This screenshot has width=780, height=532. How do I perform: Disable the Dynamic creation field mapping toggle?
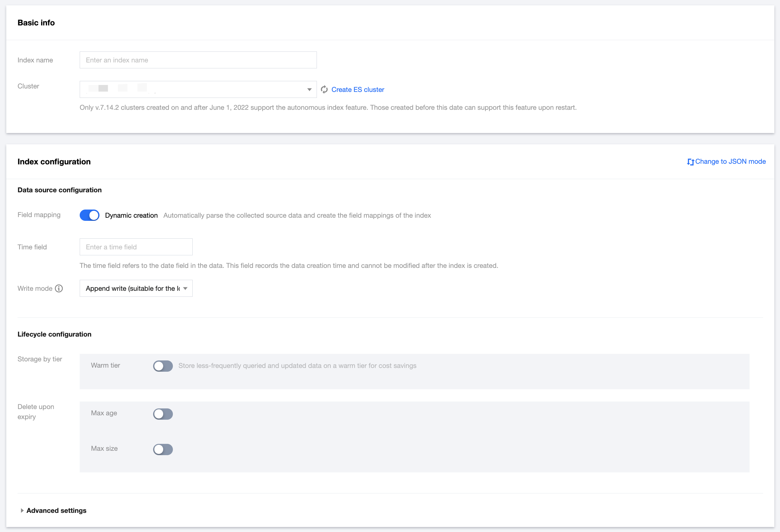(x=89, y=215)
